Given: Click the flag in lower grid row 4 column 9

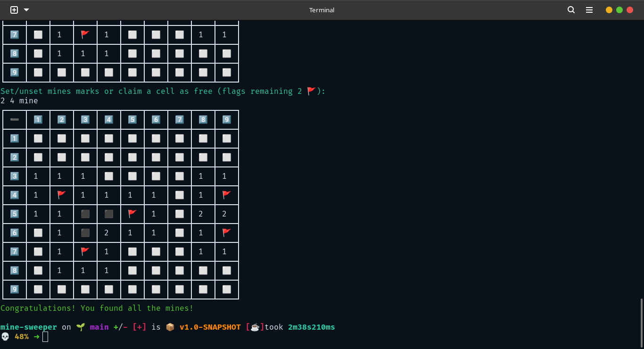Looking at the screenshot, I should (227, 195).
